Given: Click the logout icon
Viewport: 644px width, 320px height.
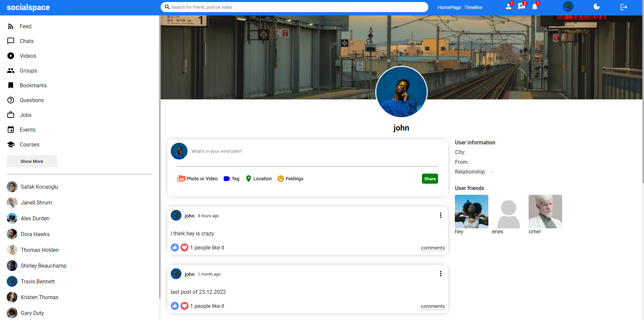Looking at the screenshot, I should 624,7.
